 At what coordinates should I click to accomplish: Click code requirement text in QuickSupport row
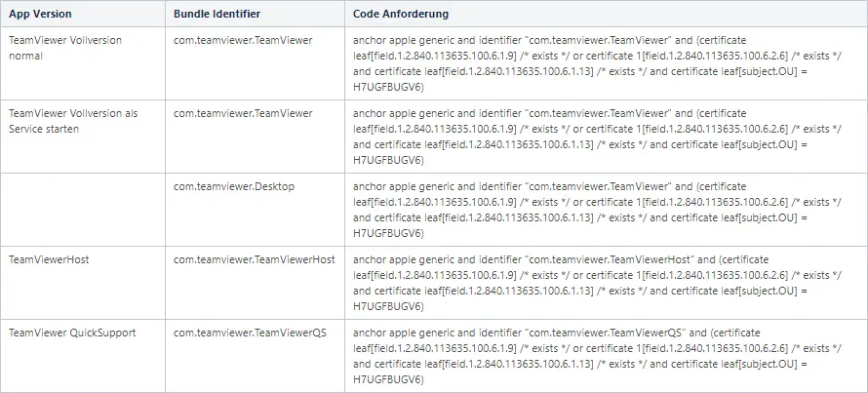[597, 356]
